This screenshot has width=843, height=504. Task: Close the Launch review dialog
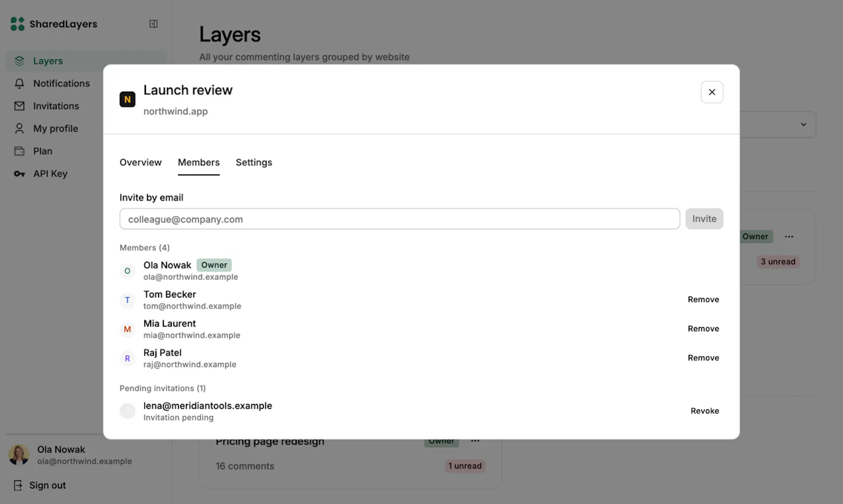point(712,92)
